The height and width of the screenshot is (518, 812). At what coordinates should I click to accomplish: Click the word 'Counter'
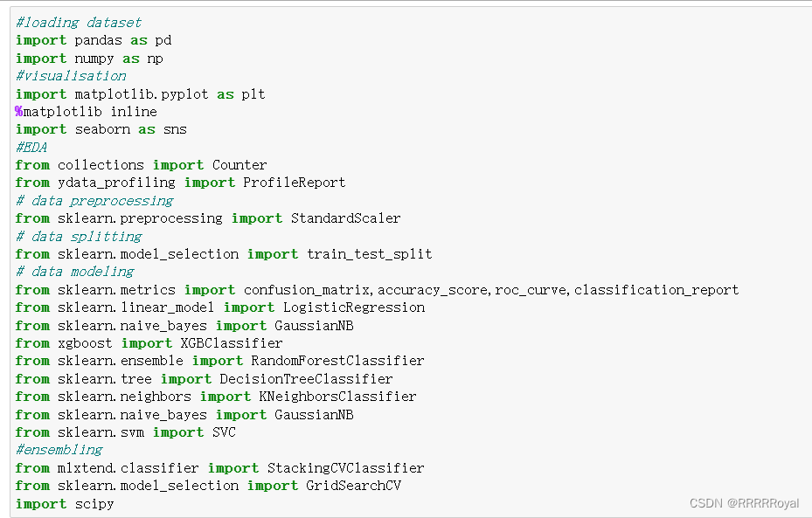tap(239, 165)
